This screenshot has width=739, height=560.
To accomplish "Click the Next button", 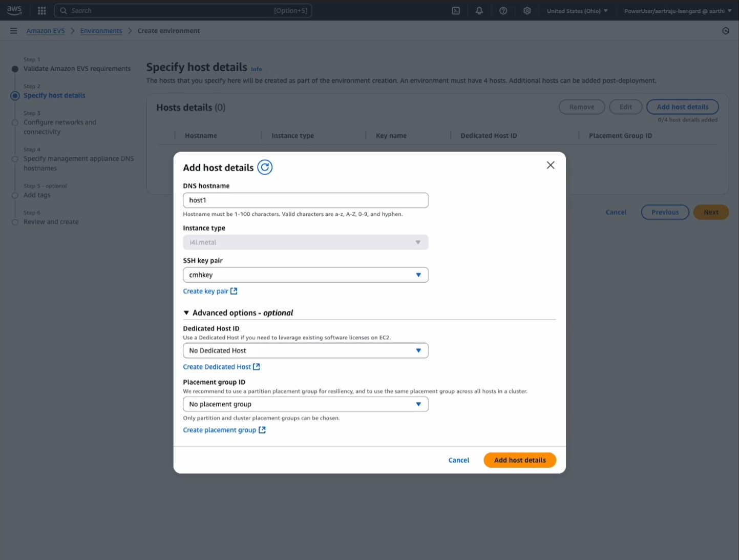I will pyautogui.click(x=711, y=212).
